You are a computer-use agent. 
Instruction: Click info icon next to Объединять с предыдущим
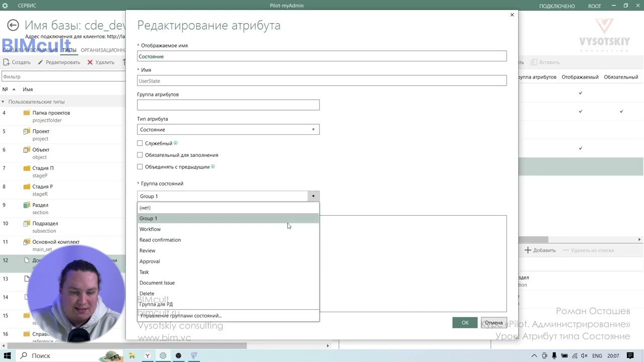pos(213,166)
